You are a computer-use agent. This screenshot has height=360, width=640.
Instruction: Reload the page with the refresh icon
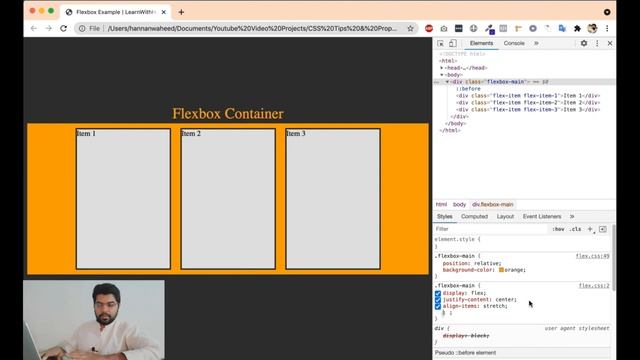(63, 29)
